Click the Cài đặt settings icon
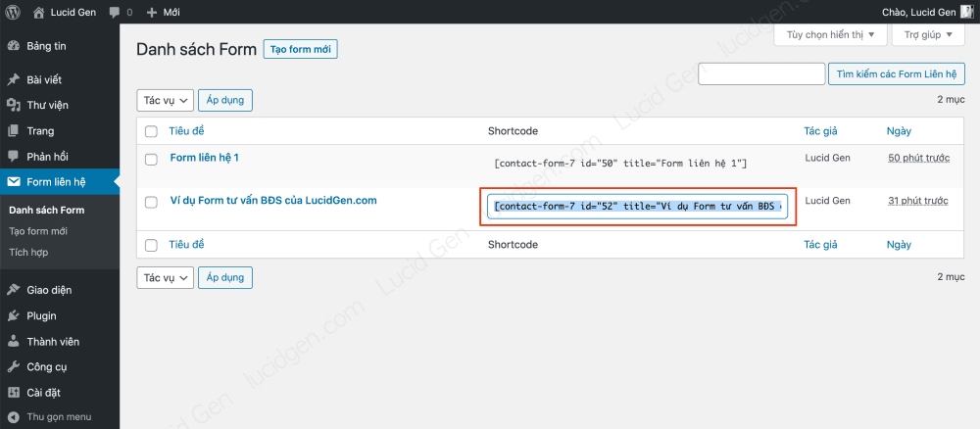 (x=13, y=392)
